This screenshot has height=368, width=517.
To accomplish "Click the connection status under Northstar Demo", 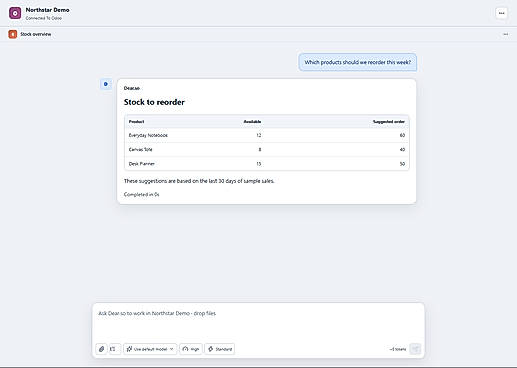I will 44,18.
